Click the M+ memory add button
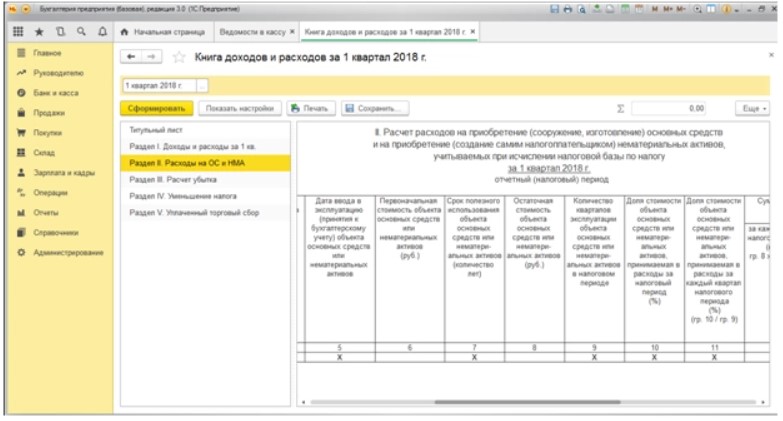Image resolution: width=783 pixels, height=421 pixels. 668,9
